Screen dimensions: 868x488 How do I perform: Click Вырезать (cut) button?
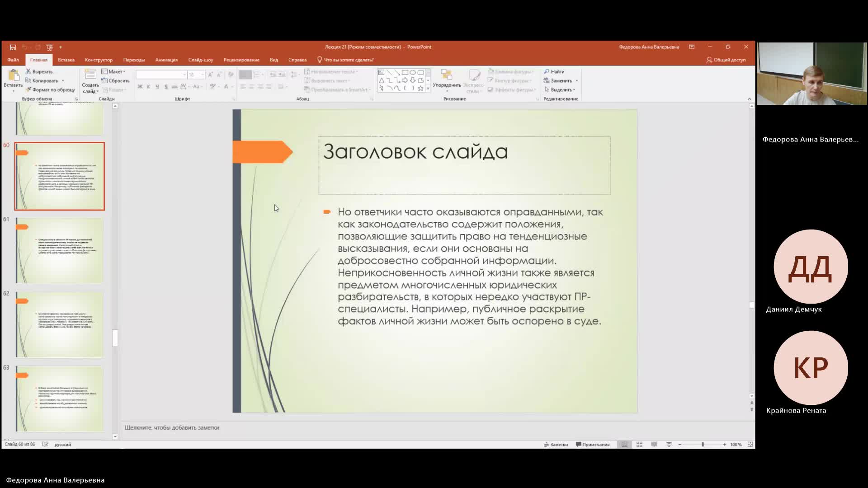pos(39,71)
